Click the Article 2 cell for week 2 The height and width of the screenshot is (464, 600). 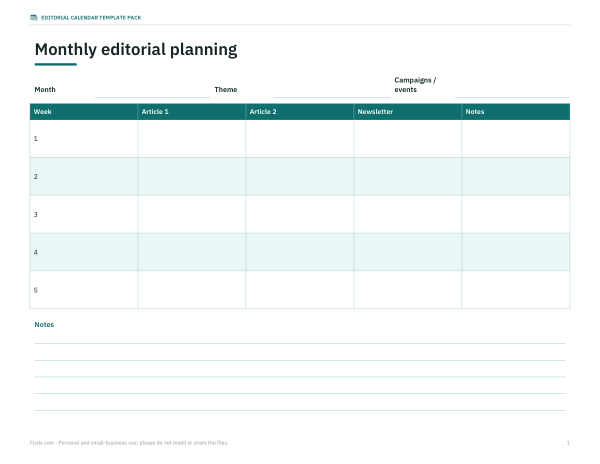pyautogui.click(x=300, y=177)
